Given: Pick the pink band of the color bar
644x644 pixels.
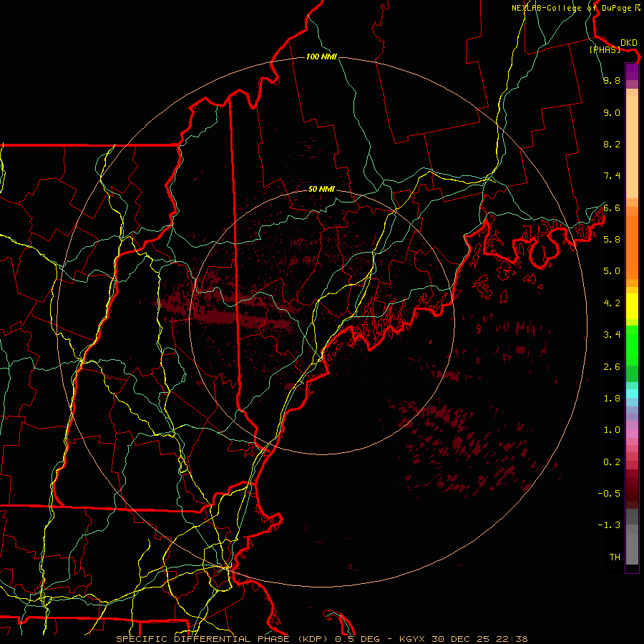Looking at the screenshot, I should (632, 434).
